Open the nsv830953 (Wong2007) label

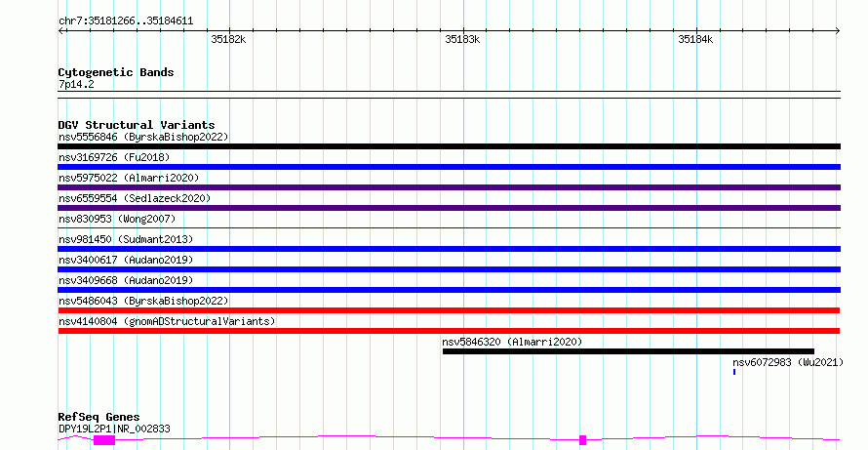[x=117, y=219]
